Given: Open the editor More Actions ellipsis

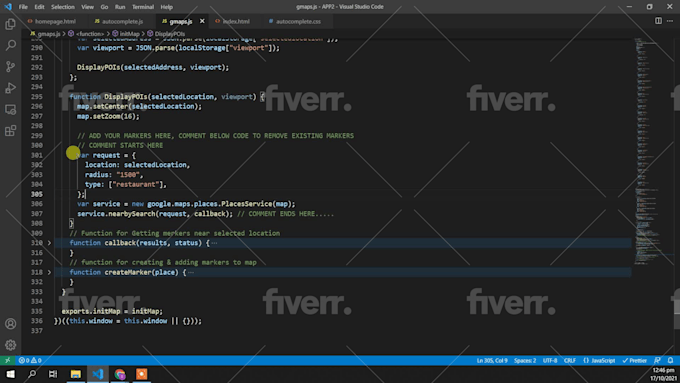Looking at the screenshot, I should (670, 21).
